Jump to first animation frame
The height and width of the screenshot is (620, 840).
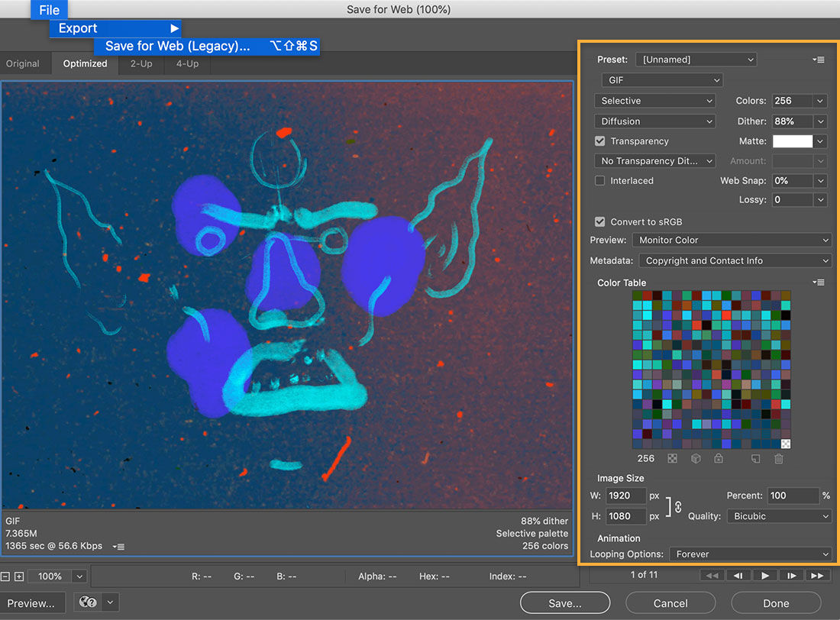tap(712, 576)
